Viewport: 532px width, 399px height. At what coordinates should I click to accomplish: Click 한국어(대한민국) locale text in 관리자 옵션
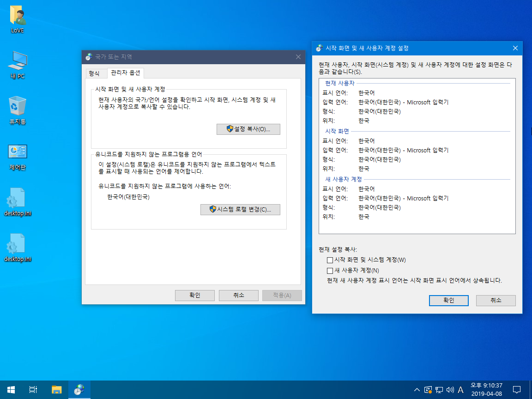pos(128,197)
